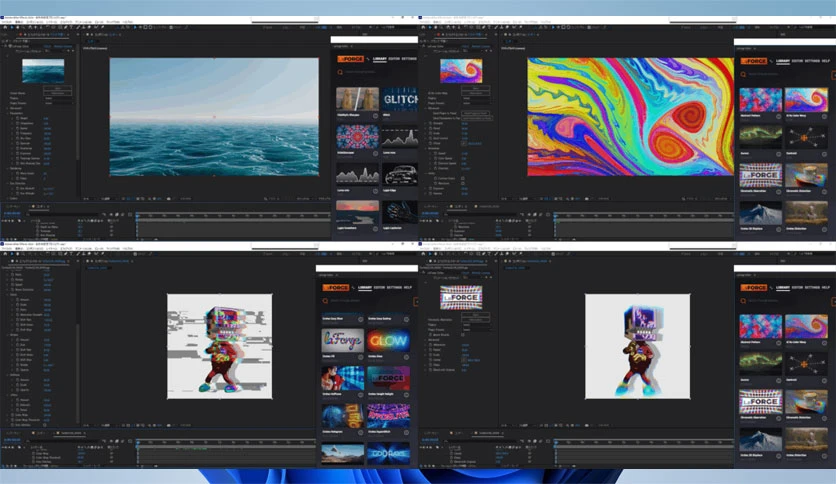Click the glitched character composition preview
The height and width of the screenshot is (484, 836).
click(220, 346)
